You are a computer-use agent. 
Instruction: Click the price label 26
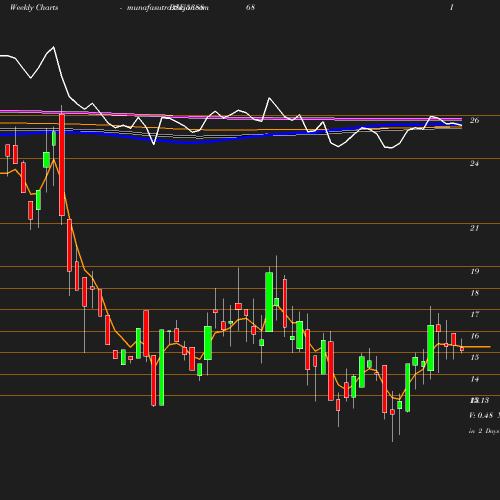click(474, 120)
